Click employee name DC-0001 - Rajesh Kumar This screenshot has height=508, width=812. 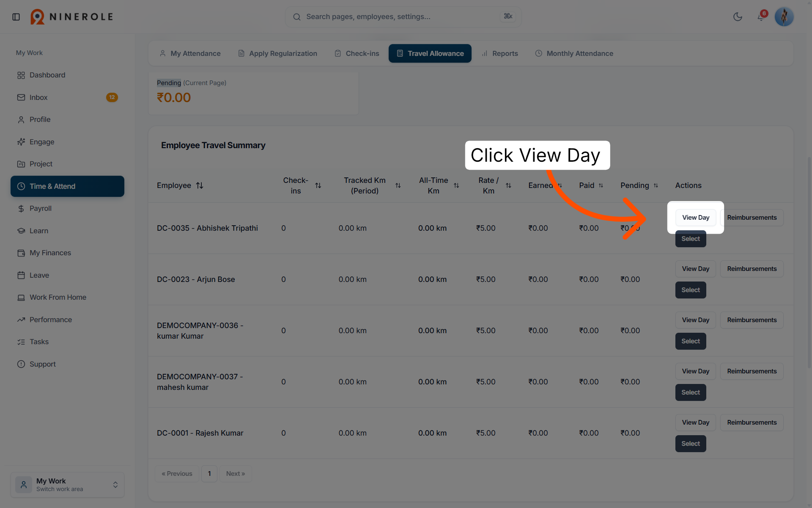point(200,433)
